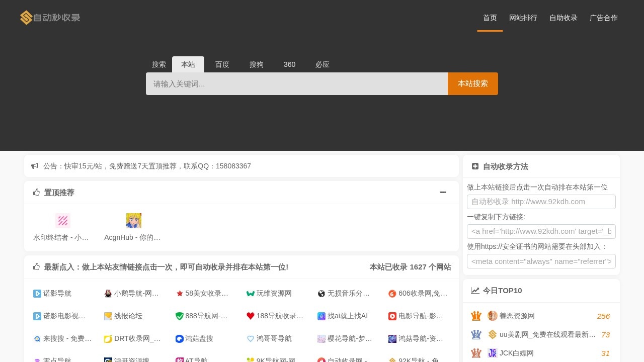Open 广告合作 in navigation
This screenshot has width=644, height=362.
604,18
